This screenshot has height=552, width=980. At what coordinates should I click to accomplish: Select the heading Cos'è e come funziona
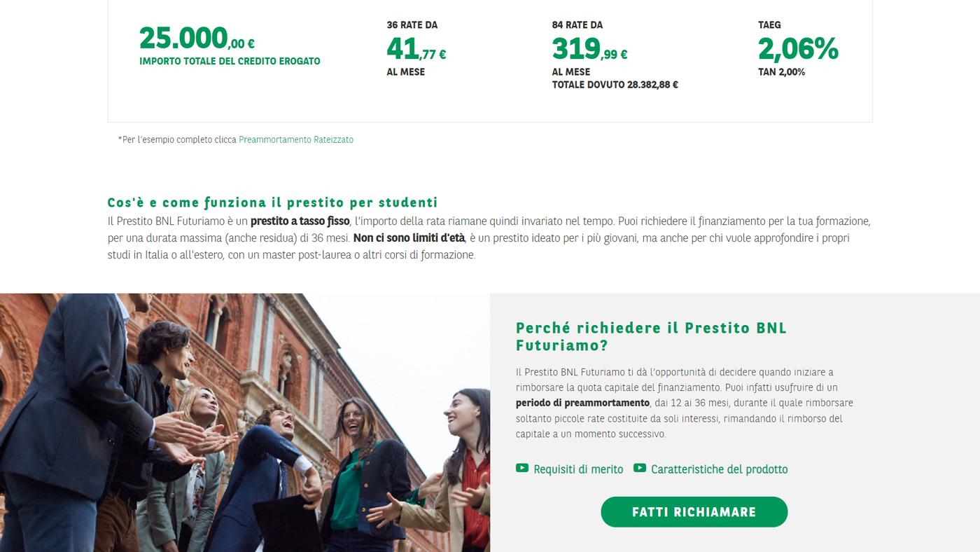272,203
